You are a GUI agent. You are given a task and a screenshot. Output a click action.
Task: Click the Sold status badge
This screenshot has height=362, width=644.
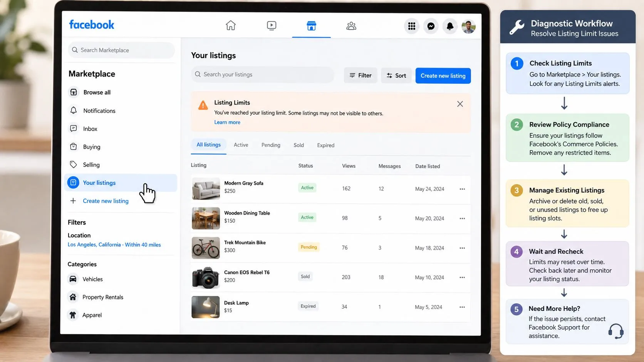click(305, 277)
